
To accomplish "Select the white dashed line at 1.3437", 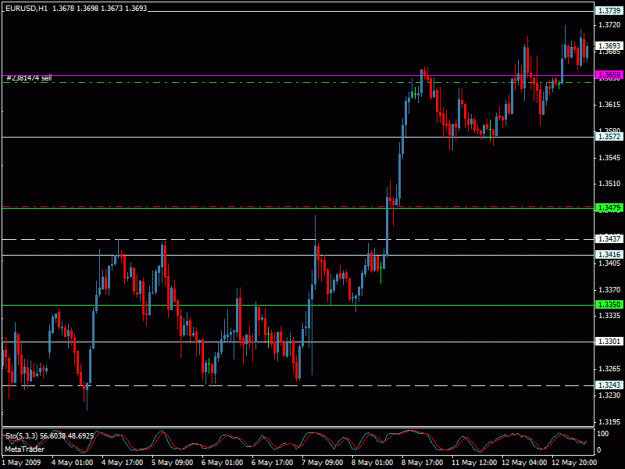I will pyautogui.click(x=298, y=239).
